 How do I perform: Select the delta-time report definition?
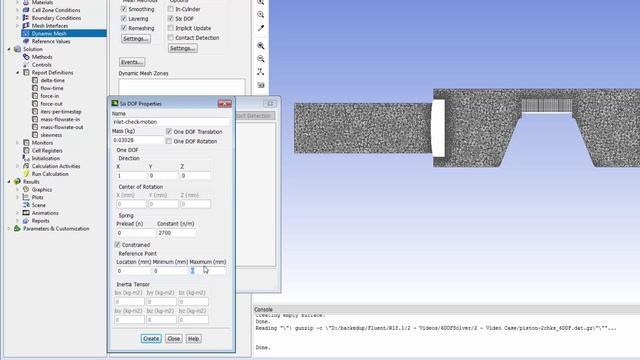tap(53, 80)
